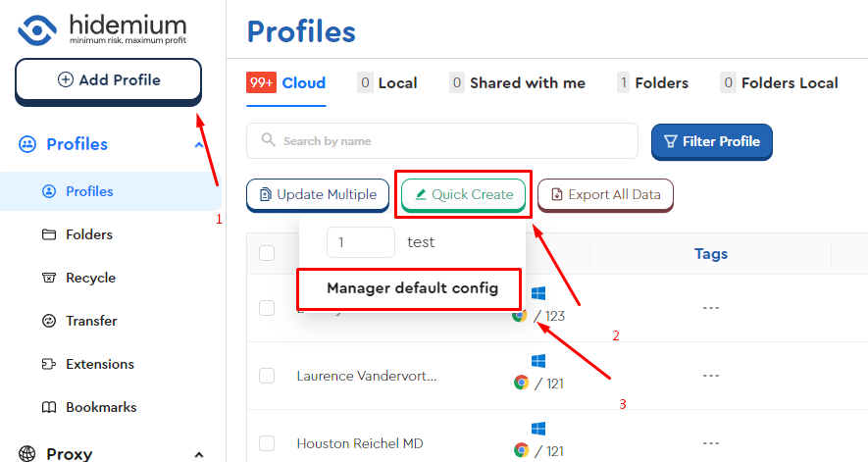This screenshot has height=462, width=868.
Task: Click the Export All Data button
Action: pos(605,195)
